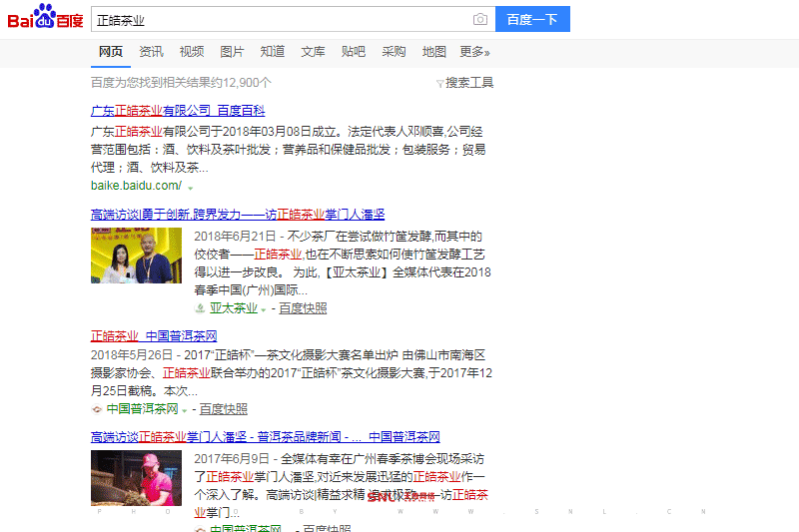
Task: Open 广东正皓茶业有限公司_百度百科 result
Action: 178,111
